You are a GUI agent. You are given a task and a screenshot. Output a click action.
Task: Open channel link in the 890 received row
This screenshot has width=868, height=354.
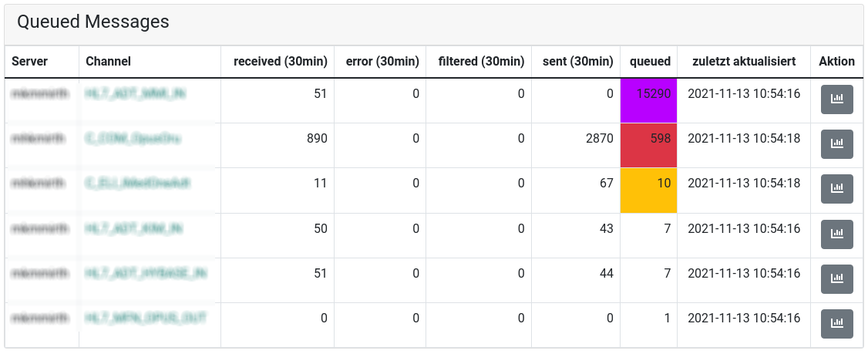[x=133, y=139]
